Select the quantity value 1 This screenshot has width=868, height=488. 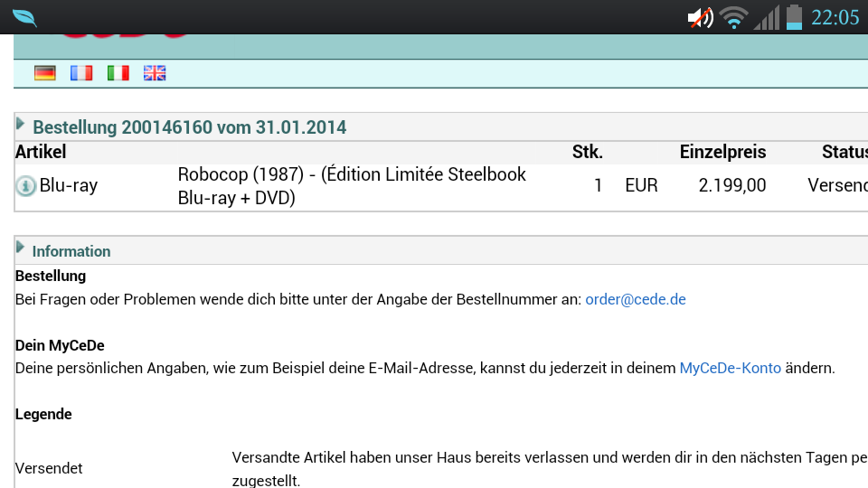point(598,185)
